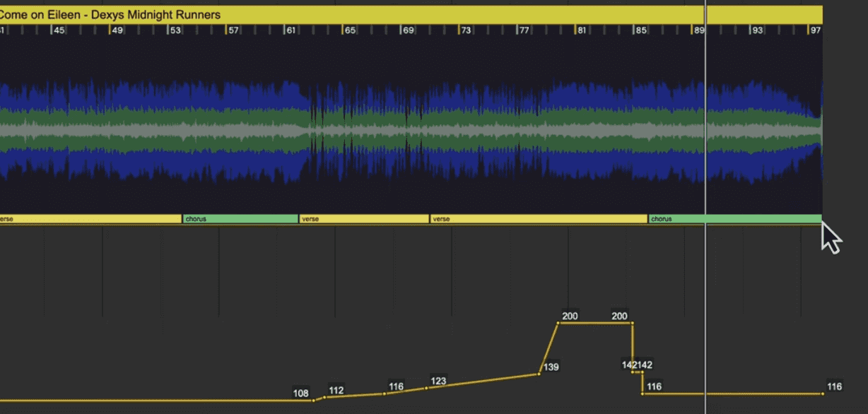Screen dimensions: 868x414
Task: Select the second 200 tempo point
Action: tap(632, 323)
